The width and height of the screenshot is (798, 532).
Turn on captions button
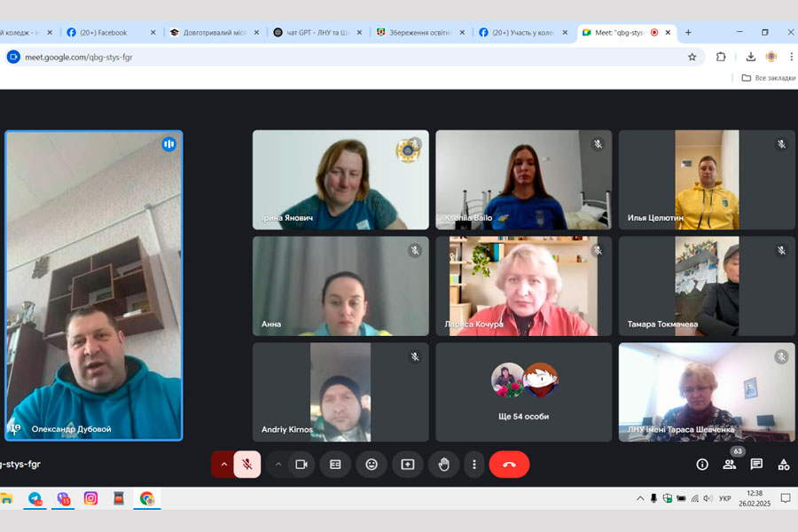[335, 465]
